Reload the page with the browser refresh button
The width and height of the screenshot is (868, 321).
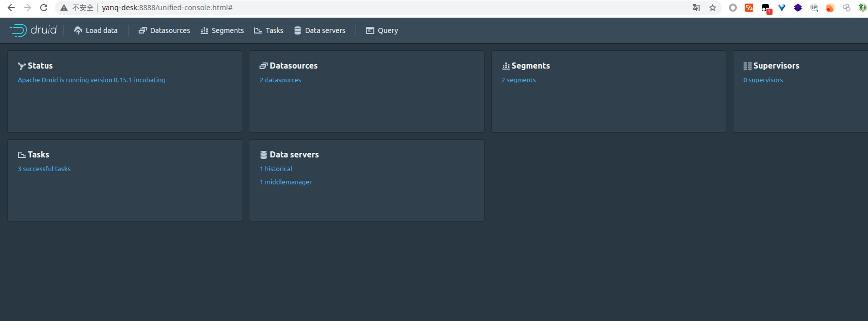pos(44,8)
